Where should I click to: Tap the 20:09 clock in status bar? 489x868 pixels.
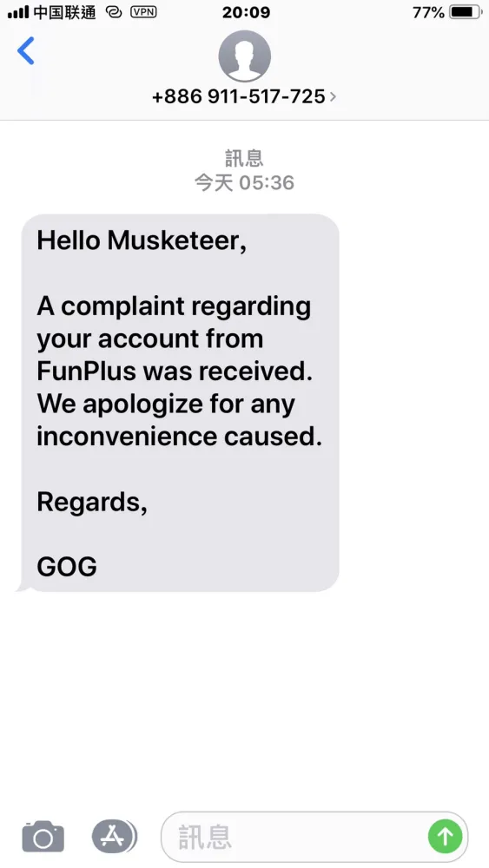247,12
